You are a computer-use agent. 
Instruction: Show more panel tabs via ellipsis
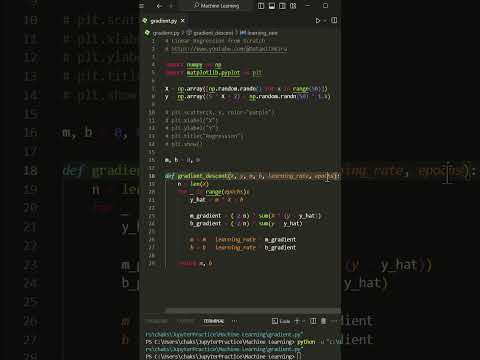[x=235, y=321]
